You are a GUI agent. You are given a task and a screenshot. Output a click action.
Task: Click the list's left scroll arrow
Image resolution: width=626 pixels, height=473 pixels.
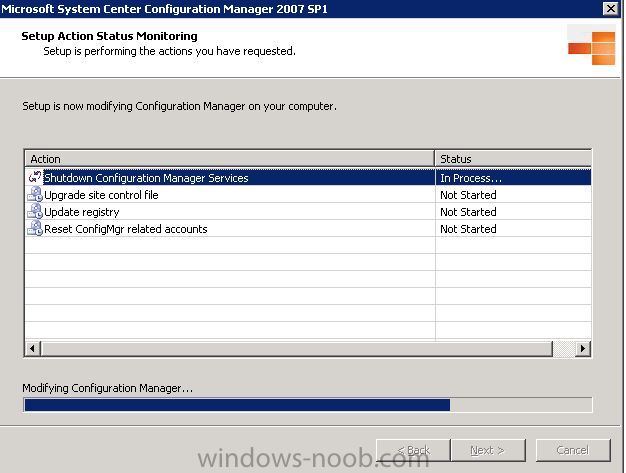(x=32, y=348)
